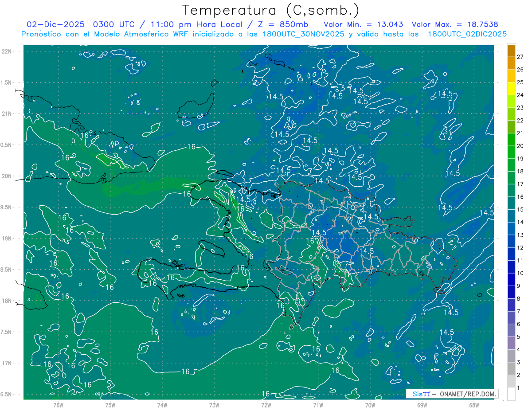Image resolution: width=532 pixels, height=411 pixels.
Task: Click the topmost dark orange color scale swatch
Action: (x=512, y=51)
